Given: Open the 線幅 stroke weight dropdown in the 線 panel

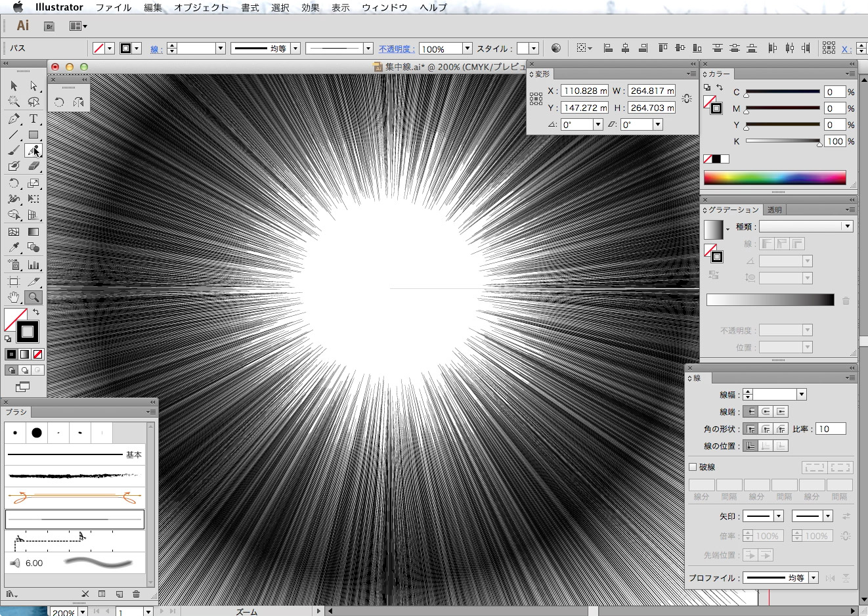Looking at the screenshot, I should click(x=802, y=395).
